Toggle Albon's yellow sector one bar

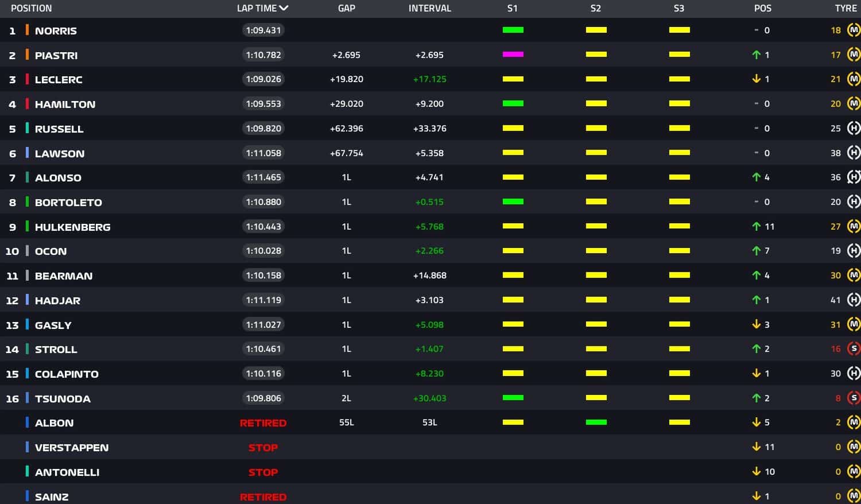pyautogui.click(x=513, y=422)
